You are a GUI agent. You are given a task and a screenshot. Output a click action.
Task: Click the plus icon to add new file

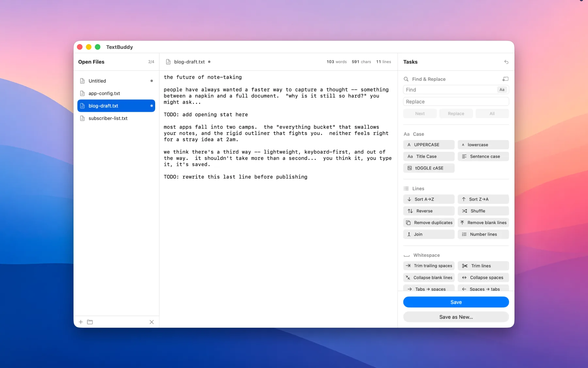pyautogui.click(x=81, y=322)
